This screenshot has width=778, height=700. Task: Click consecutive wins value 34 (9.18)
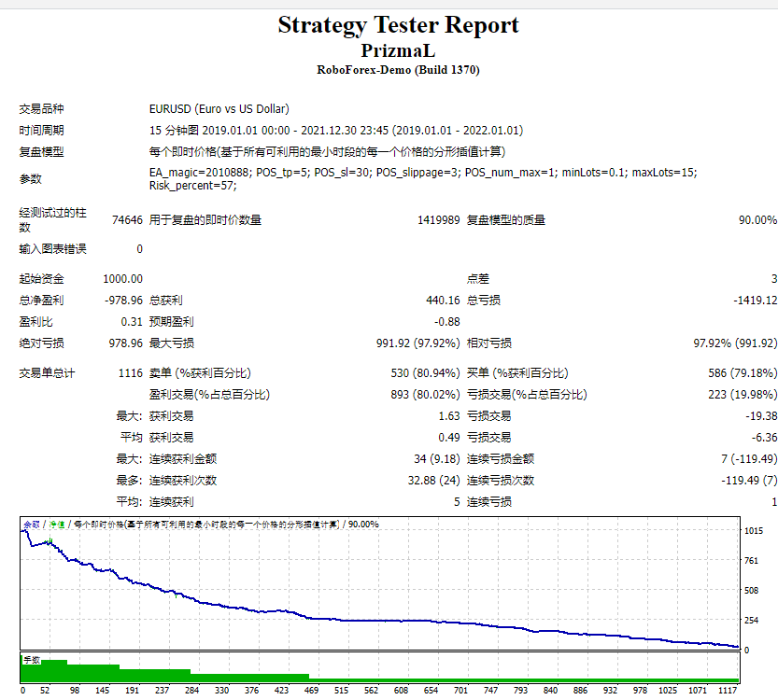[x=437, y=459]
